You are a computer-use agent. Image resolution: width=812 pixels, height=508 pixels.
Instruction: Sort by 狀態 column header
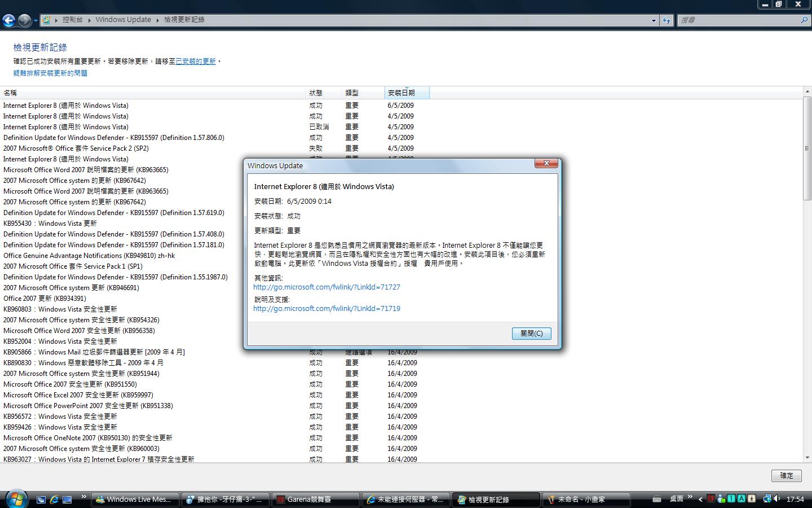point(324,93)
